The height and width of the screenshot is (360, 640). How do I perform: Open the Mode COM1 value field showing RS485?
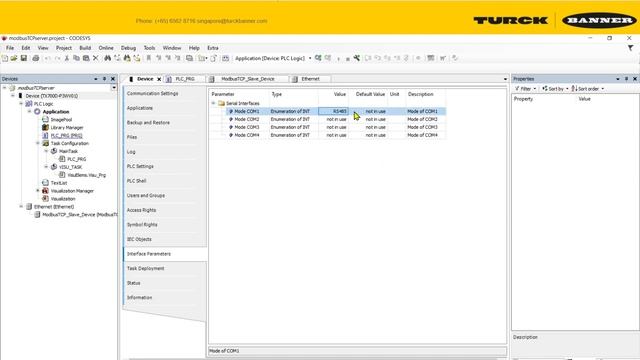click(x=333, y=111)
